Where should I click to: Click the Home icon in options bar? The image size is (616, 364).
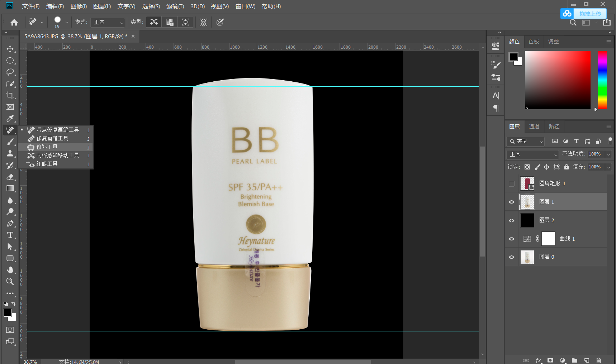[14, 23]
